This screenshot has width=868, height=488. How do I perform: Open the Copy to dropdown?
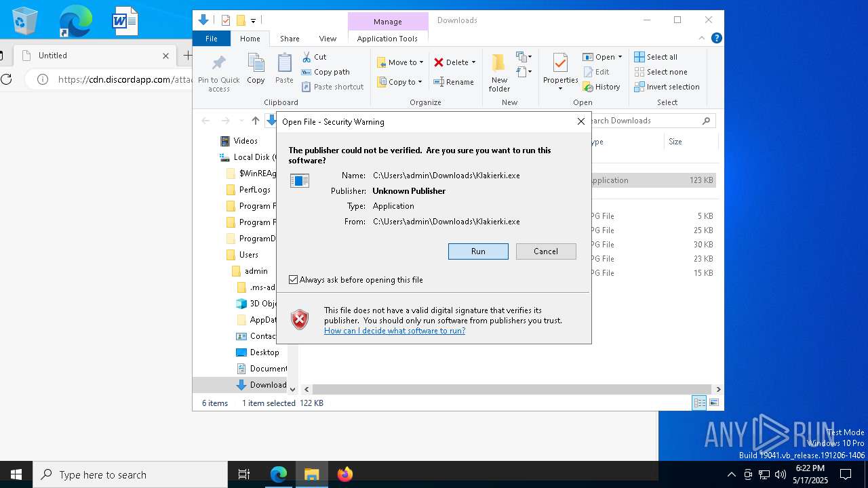click(399, 82)
